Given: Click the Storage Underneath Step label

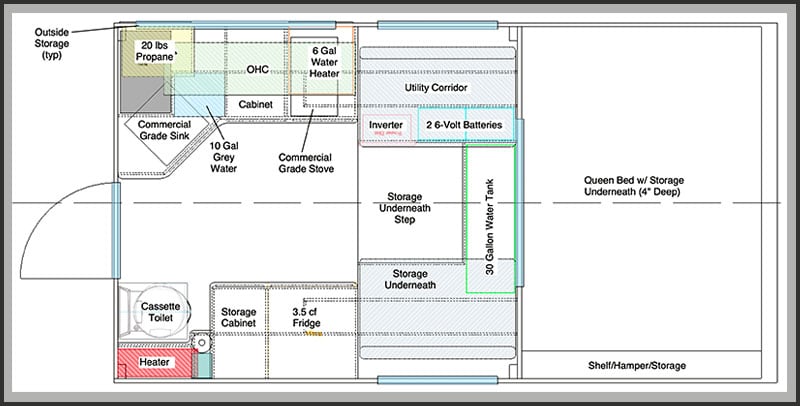Looking at the screenshot, I should coord(405,208).
